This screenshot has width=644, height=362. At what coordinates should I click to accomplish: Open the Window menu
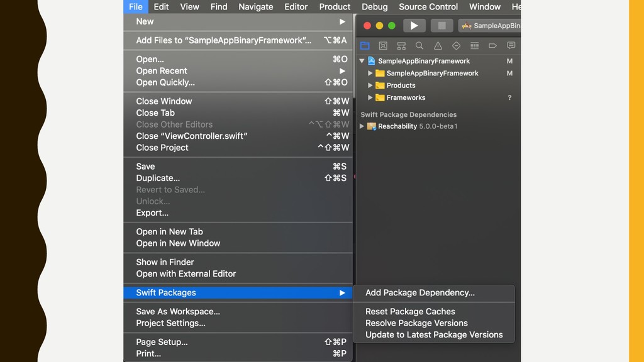[485, 6]
